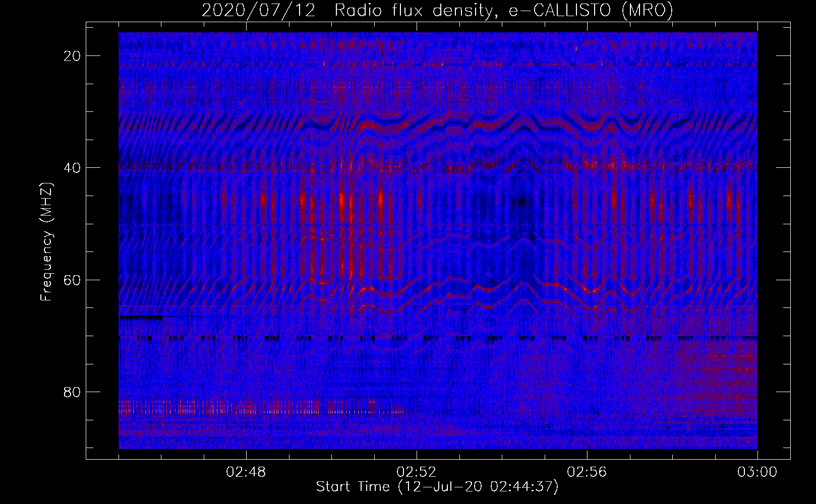Viewport: 816px width, 504px height.
Task: Click the '40' frequency tick label
Action: pyautogui.click(x=73, y=168)
